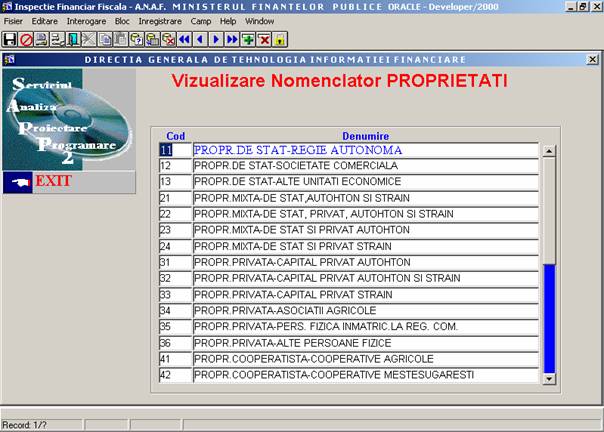Click the scrollbar down arrow in list
Screen dimensions: 604x432
(548, 378)
